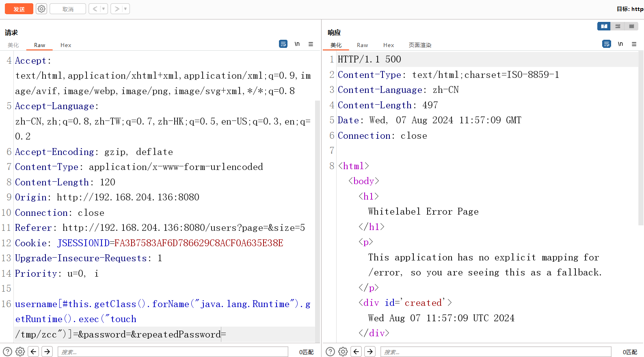Click the username payload line in request
Image resolution: width=644 pixels, height=357 pixels.
162,319
